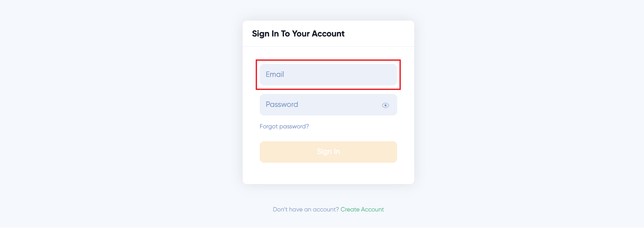
Task: Show password using the eye icon
Action: coord(385,105)
